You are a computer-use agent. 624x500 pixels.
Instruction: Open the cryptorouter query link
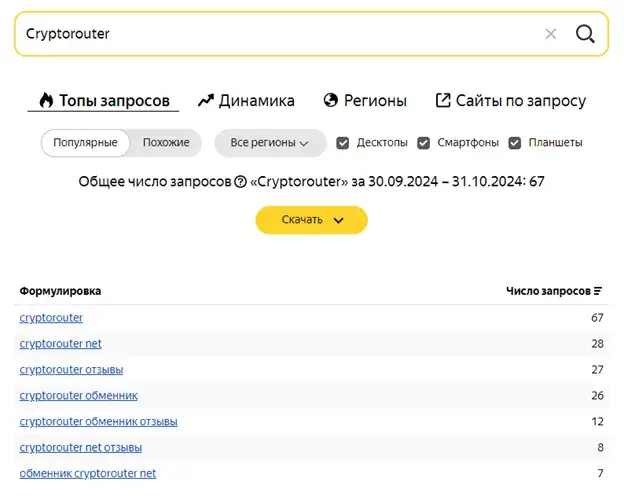[51, 318]
